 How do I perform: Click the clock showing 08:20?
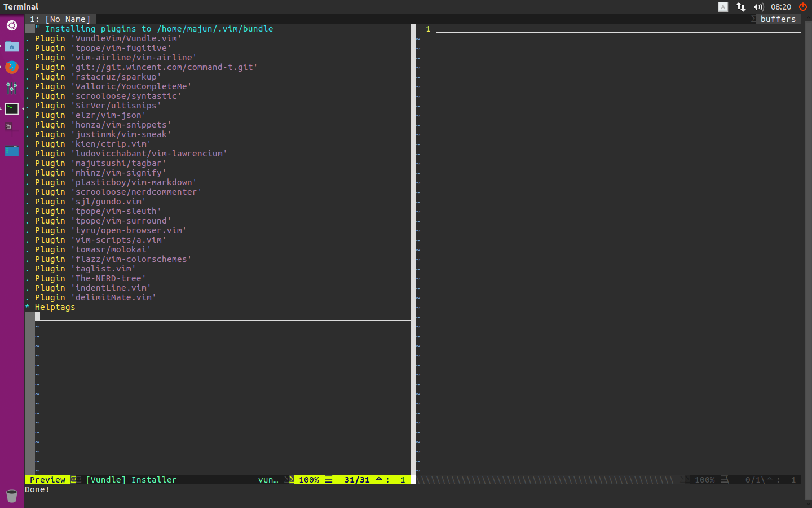[x=781, y=7]
